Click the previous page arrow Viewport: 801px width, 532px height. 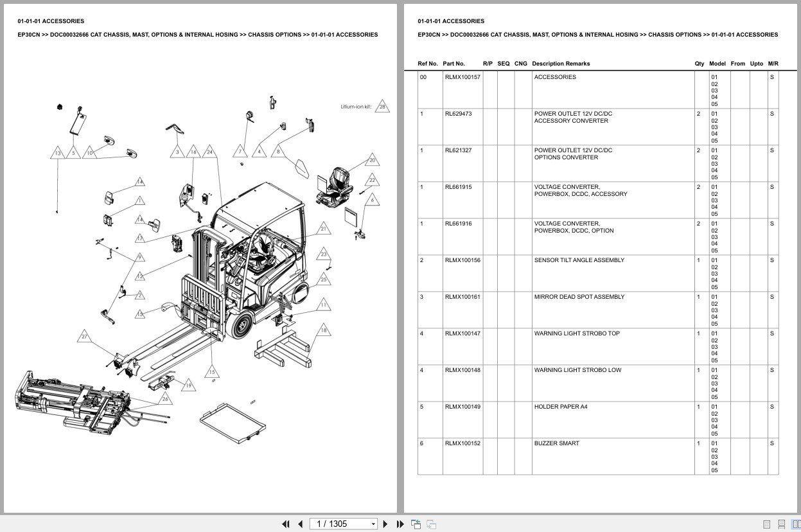pyautogui.click(x=301, y=524)
